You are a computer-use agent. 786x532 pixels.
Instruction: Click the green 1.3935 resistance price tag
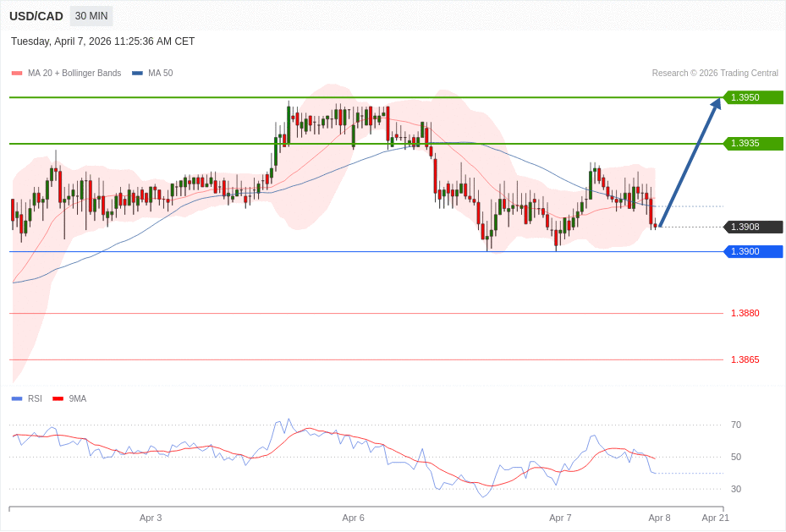(753, 144)
